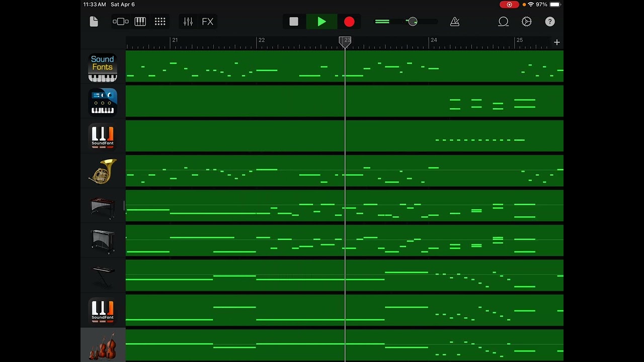This screenshot has width=644, height=362.
Task: Select the synth keyboard track region
Action: coord(345,102)
